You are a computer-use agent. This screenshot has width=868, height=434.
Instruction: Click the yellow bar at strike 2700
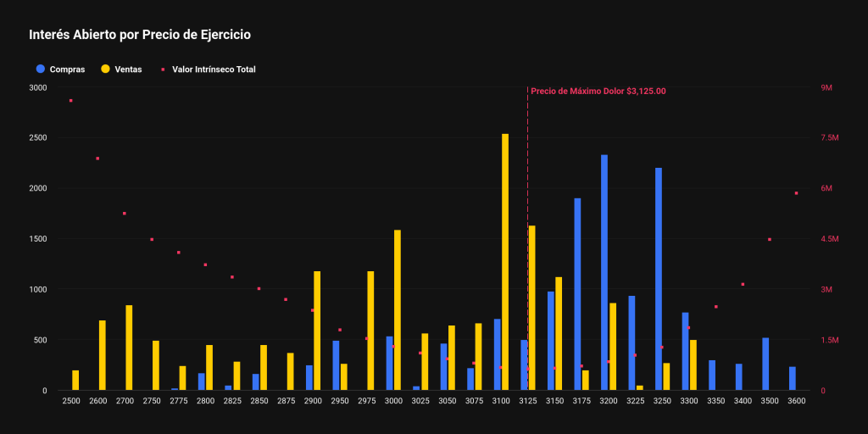(129, 348)
